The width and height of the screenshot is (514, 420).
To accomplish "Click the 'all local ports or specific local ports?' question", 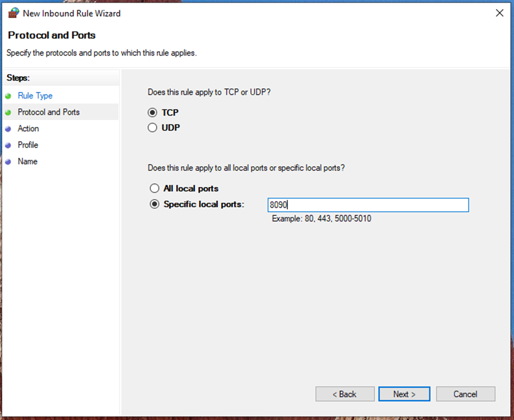I will (x=246, y=168).
